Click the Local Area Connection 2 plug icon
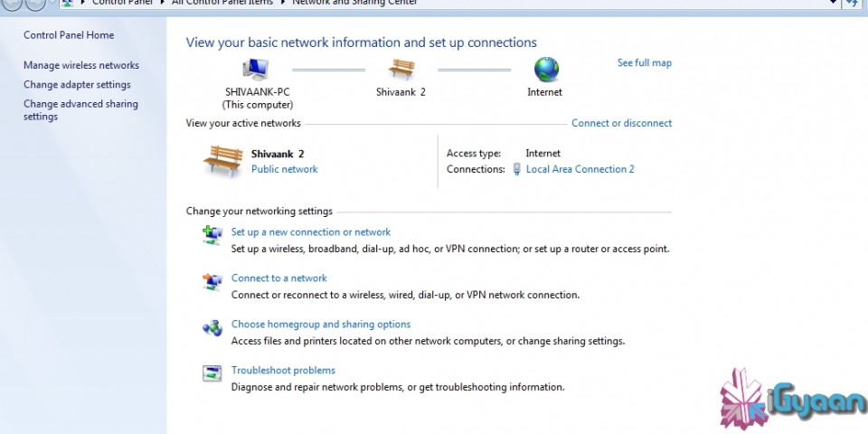The image size is (868, 434). [516, 169]
